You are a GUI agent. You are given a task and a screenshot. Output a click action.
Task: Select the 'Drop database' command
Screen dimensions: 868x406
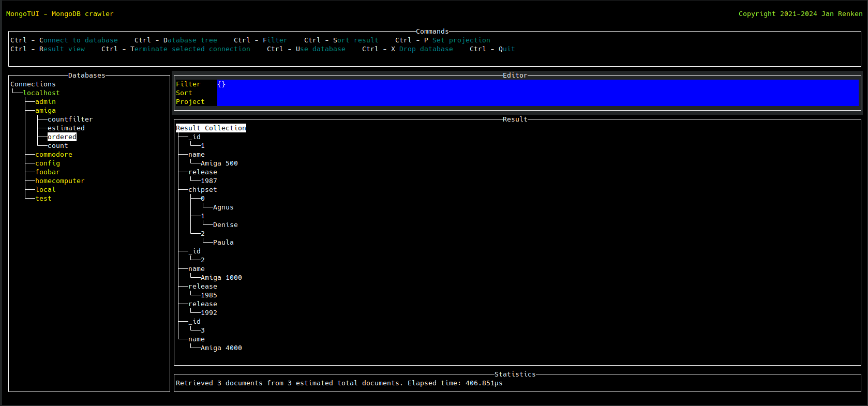coord(408,49)
